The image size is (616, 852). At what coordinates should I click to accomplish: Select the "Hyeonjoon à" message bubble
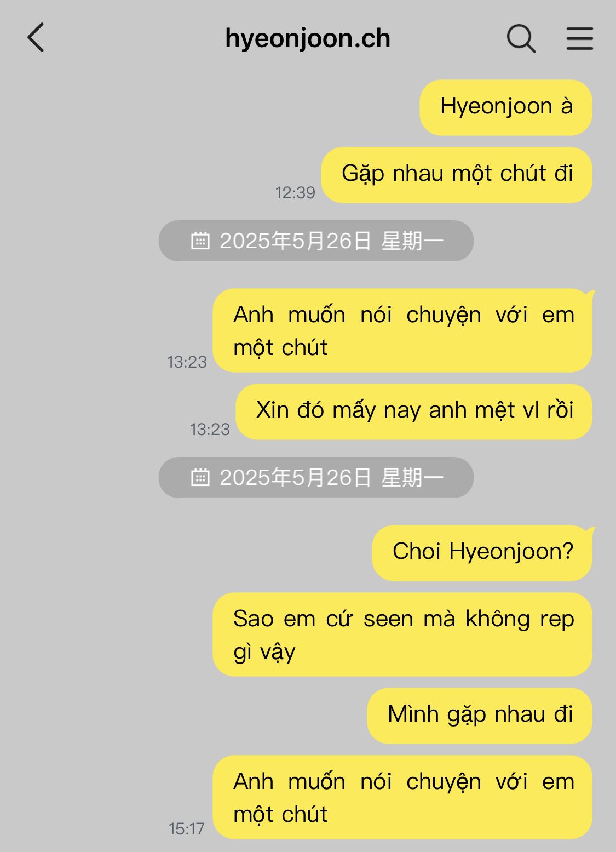point(506,107)
